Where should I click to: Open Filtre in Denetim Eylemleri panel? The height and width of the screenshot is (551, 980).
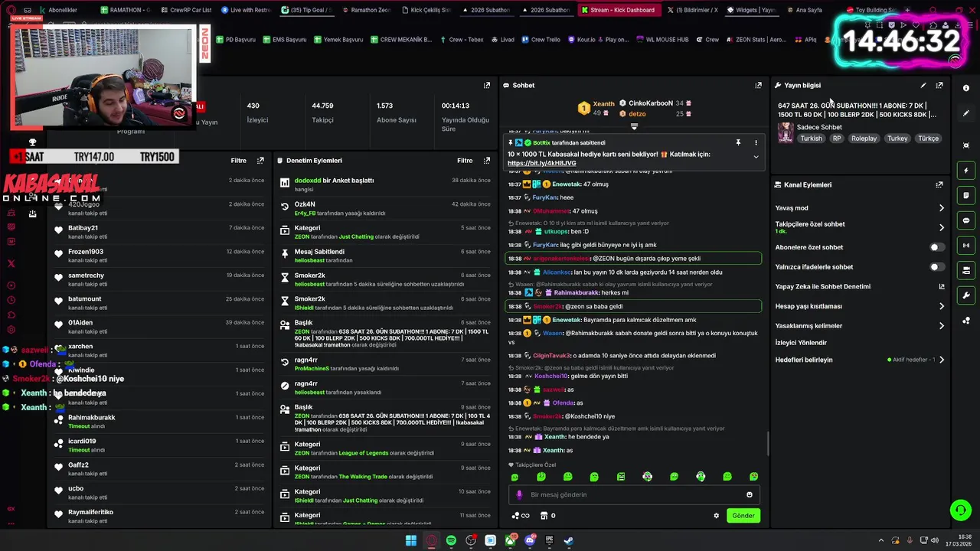[465, 161]
